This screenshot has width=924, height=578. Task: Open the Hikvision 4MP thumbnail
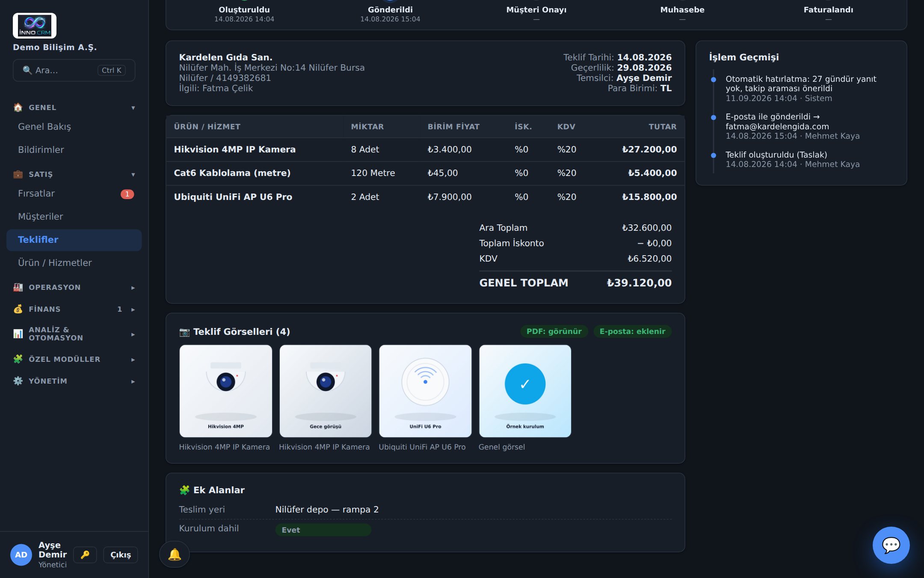point(226,391)
